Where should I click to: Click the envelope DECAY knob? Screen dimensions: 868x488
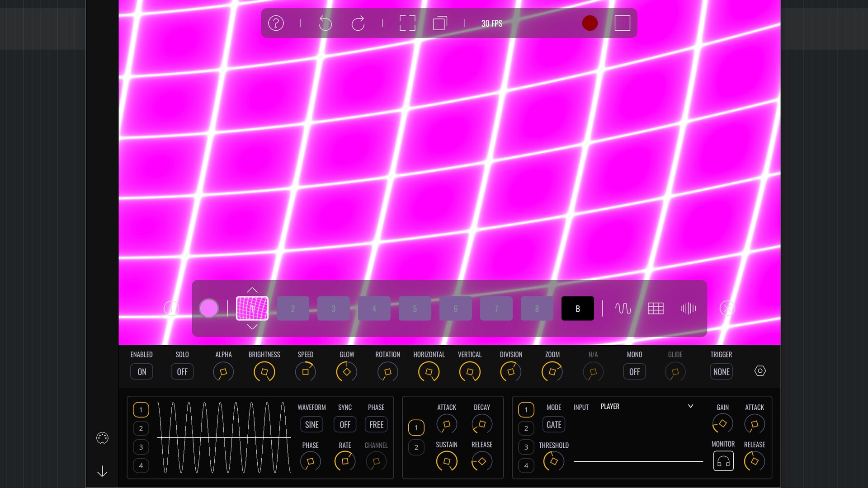point(482,424)
